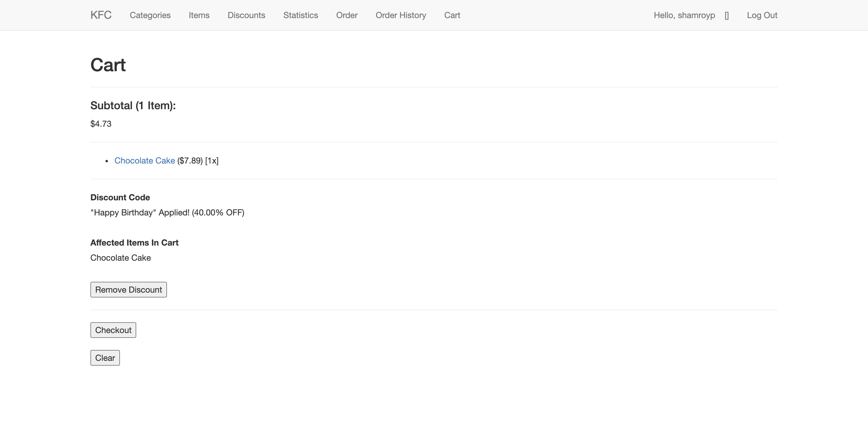Open the Categories menu item
This screenshot has height=426, width=868.
tap(150, 15)
